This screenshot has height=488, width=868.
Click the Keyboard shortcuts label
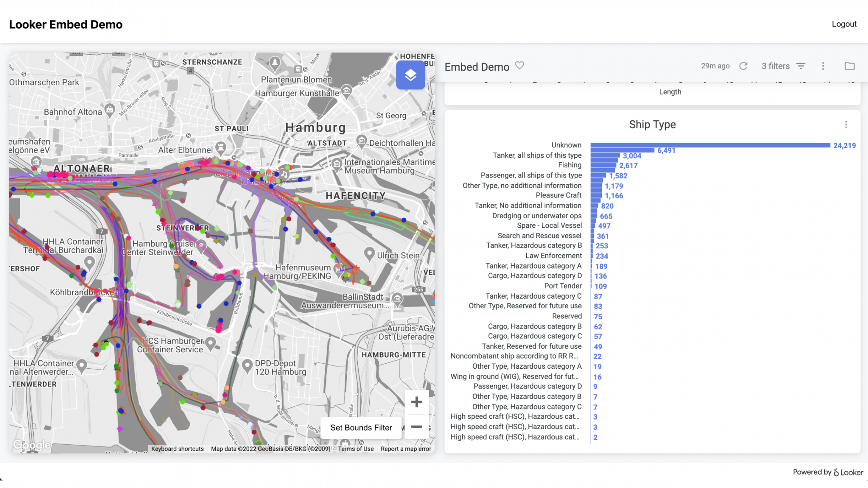[x=178, y=449]
